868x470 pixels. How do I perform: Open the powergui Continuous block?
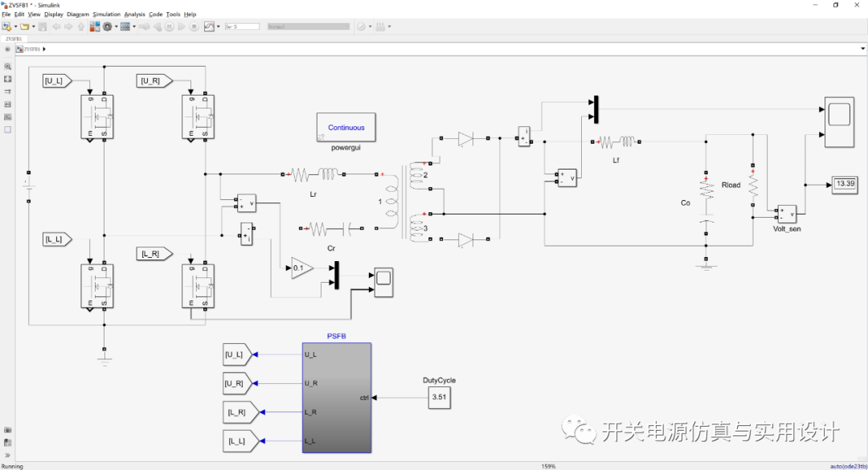click(346, 127)
